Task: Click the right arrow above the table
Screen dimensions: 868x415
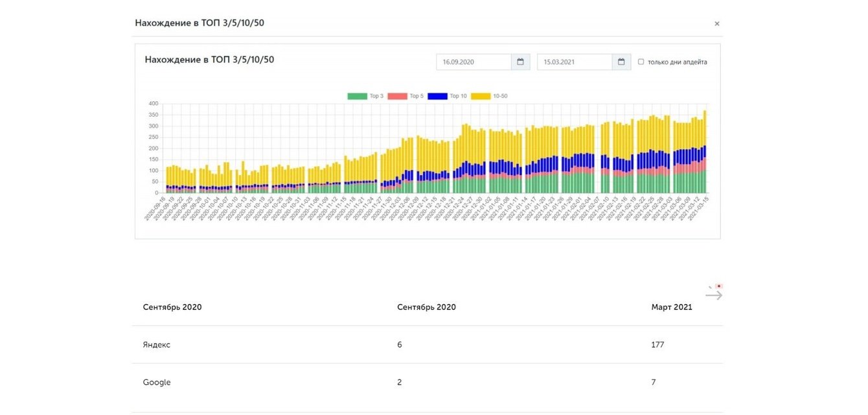Action: 713,296
